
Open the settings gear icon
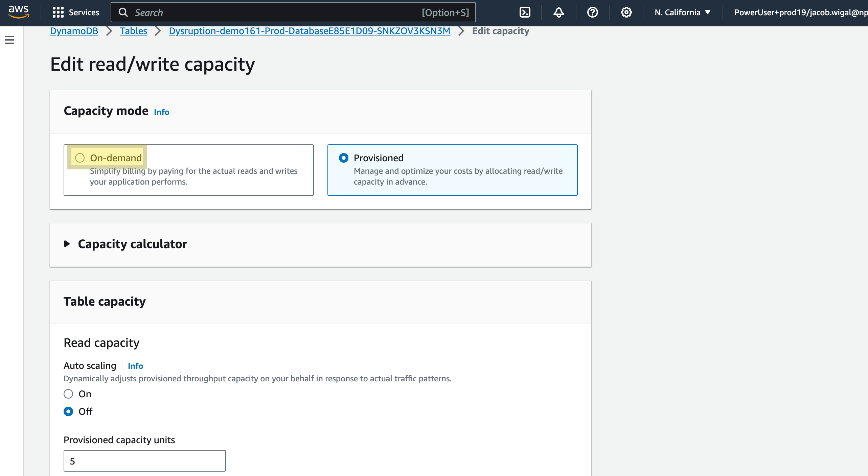pos(626,13)
